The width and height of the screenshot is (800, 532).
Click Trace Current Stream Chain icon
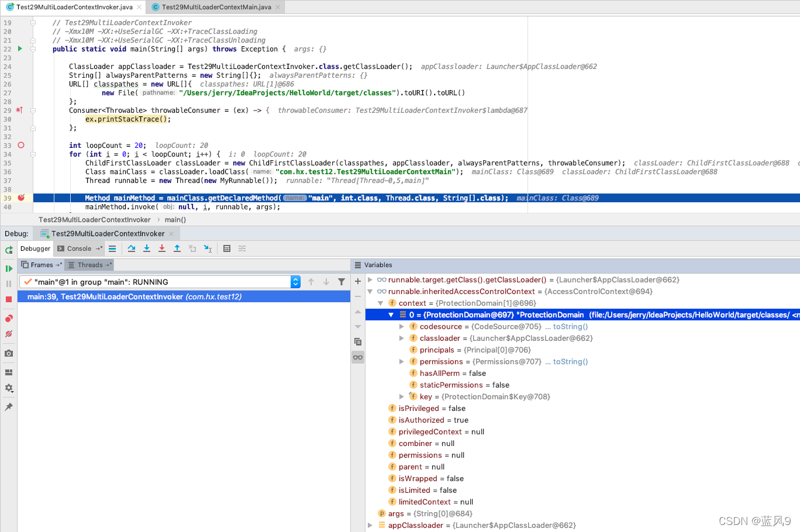[x=242, y=248]
